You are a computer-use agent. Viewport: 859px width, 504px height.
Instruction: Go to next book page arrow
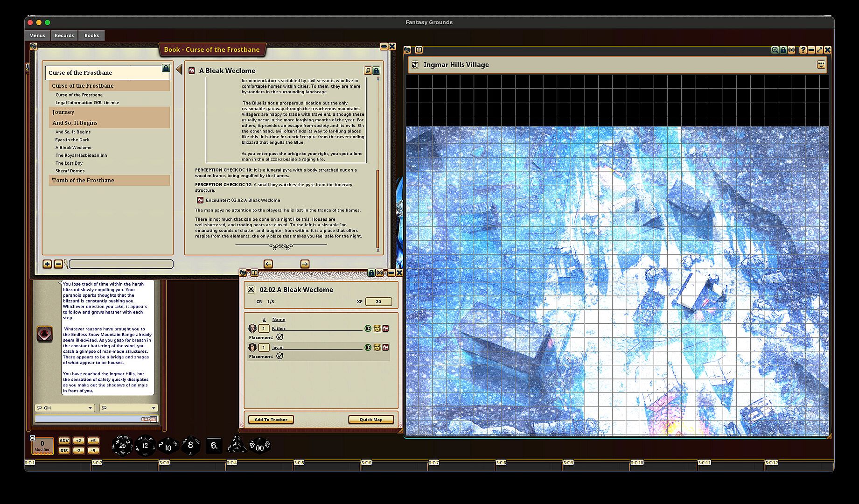point(305,264)
